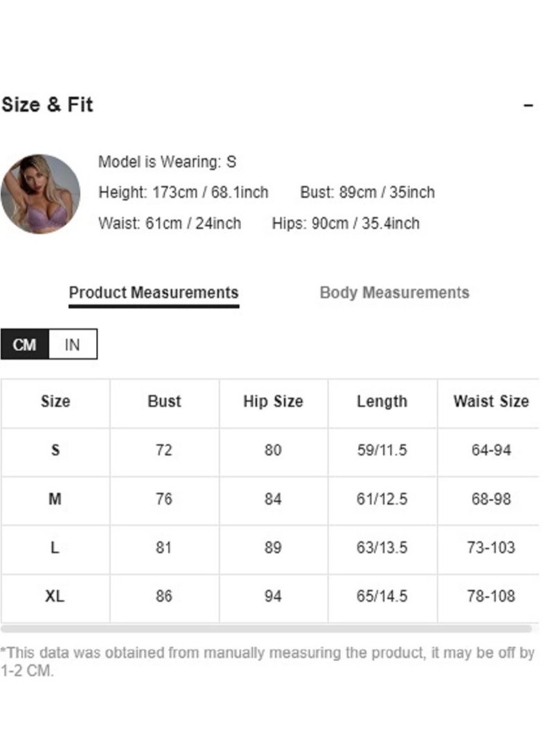This screenshot has height=756, width=554.
Task: Click the horizontal scrollbar under the table
Action: coord(266,629)
